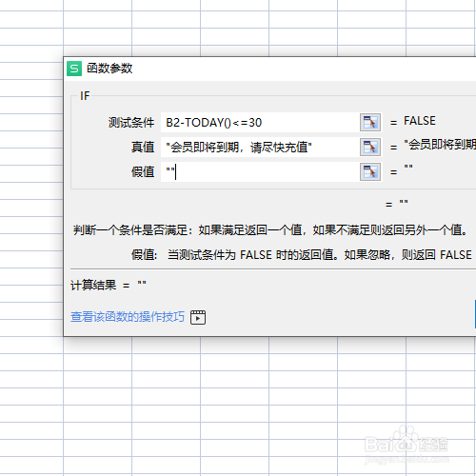
Task: Open the 查看该函数的操作技巧 link
Action: 128,317
